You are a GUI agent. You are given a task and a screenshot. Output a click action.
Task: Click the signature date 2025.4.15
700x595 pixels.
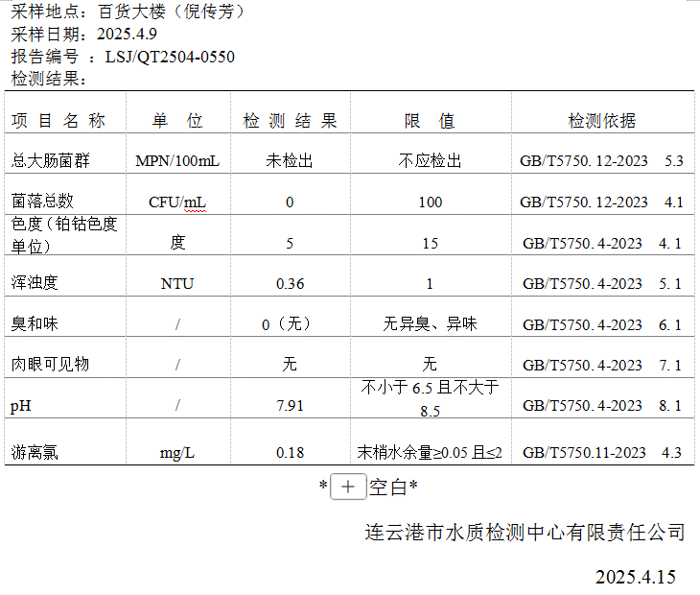pyautogui.click(x=635, y=577)
